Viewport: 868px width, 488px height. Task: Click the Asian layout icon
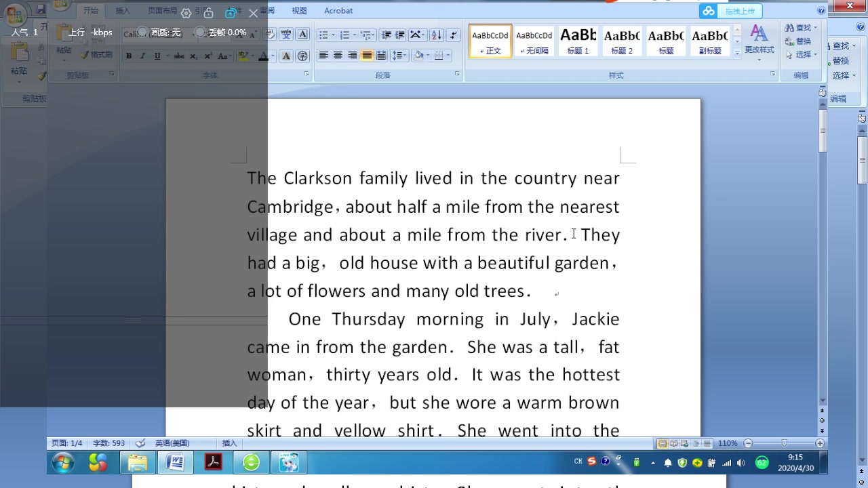coord(418,35)
